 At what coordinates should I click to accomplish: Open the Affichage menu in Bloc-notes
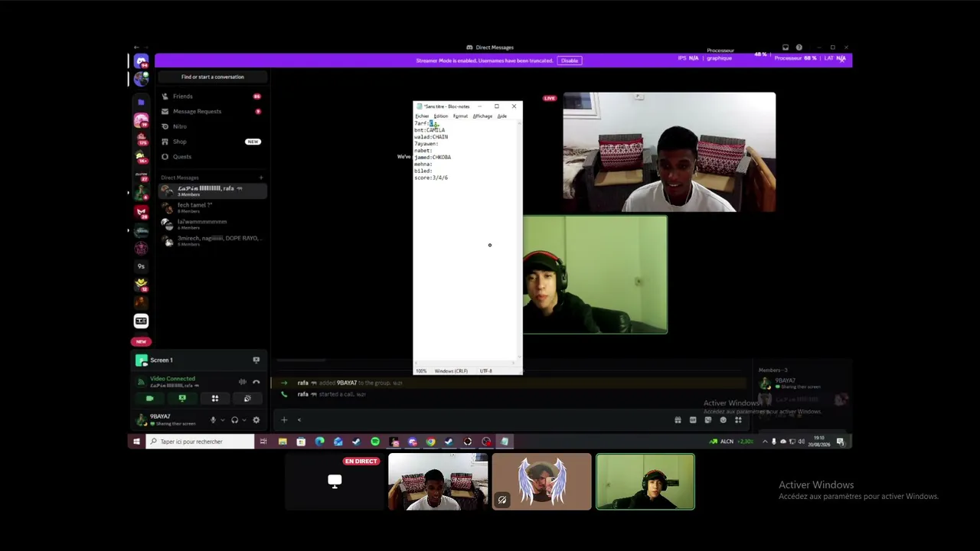pyautogui.click(x=482, y=116)
